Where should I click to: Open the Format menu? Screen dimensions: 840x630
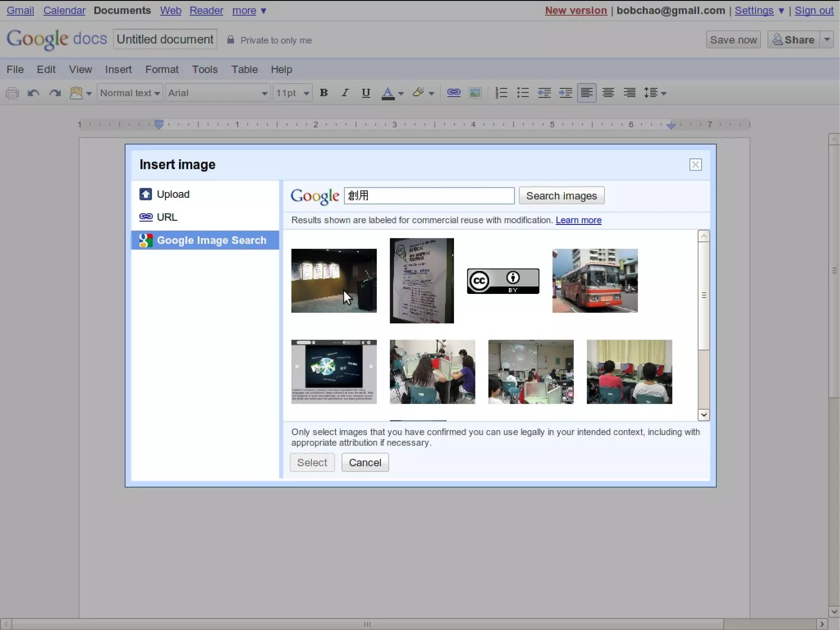(x=162, y=69)
